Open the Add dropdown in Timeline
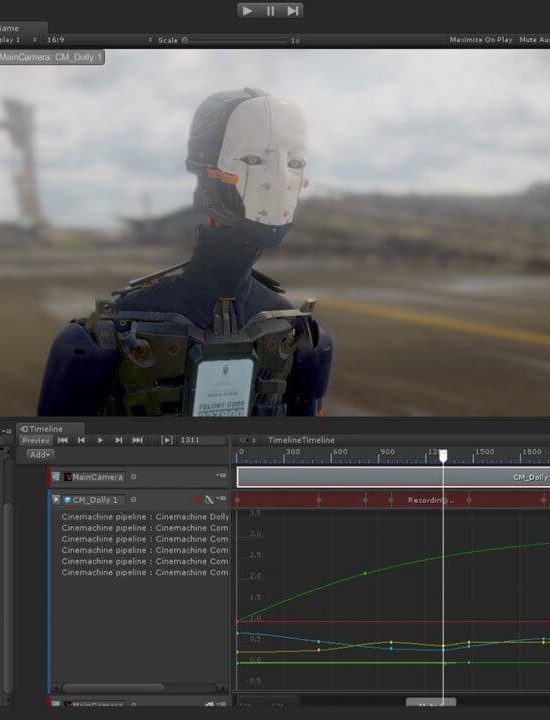The image size is (550, 720). pyautogui.click(x=40, y=454)
